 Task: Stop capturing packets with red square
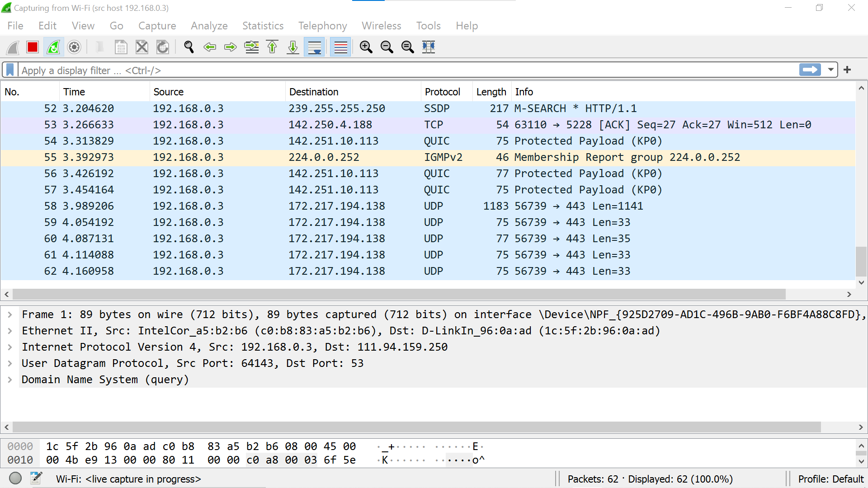(32, 47)
